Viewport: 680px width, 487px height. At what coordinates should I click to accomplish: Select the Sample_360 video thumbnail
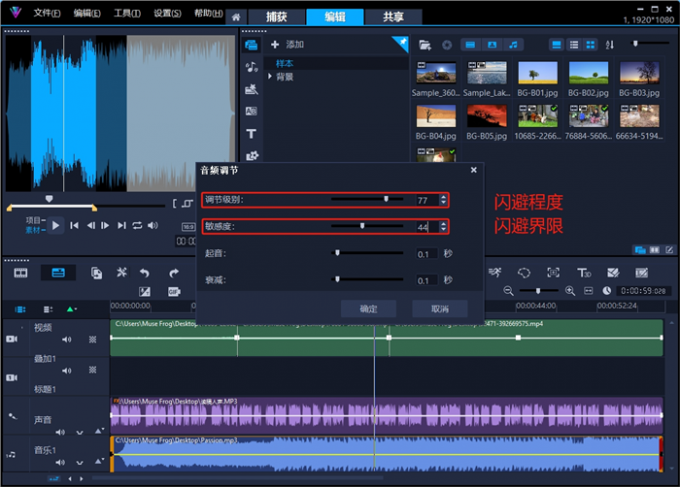pos(436,72)
